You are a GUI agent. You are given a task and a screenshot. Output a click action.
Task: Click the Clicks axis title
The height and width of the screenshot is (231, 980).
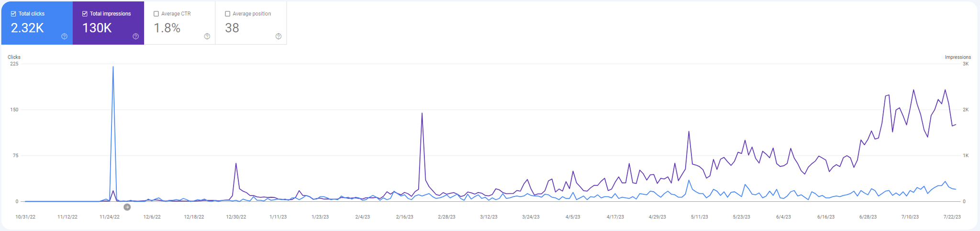coord(14,57)
